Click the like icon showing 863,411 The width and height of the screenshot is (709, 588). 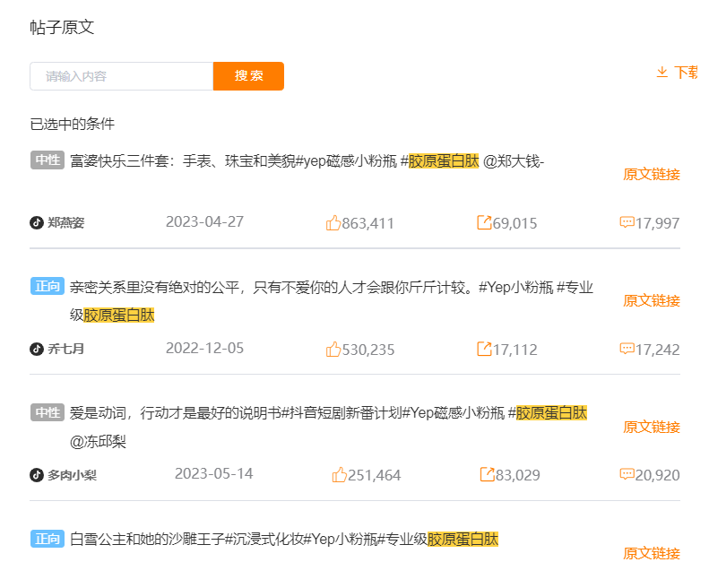point(333,222)
